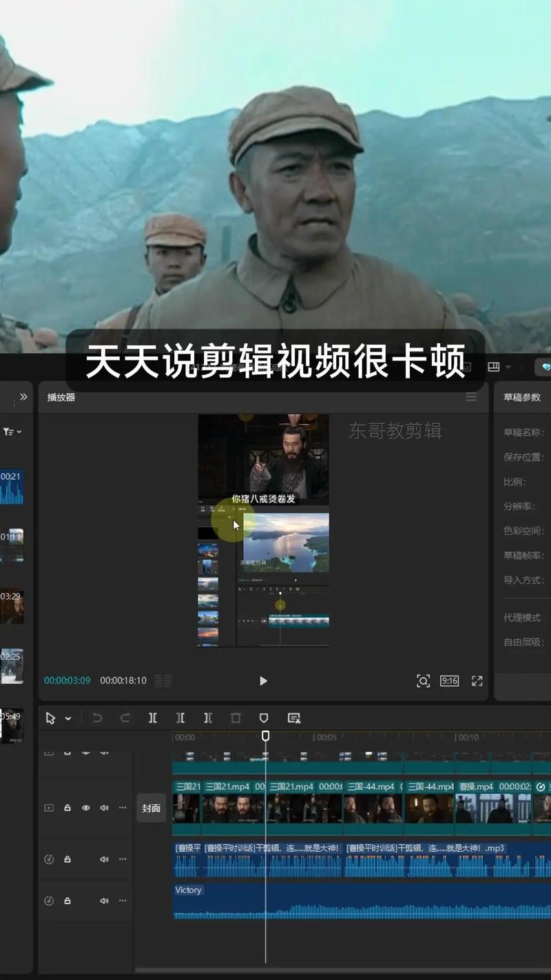Open the 草稿参数 tab
The image size is (551, 980).
pos(522,398)
